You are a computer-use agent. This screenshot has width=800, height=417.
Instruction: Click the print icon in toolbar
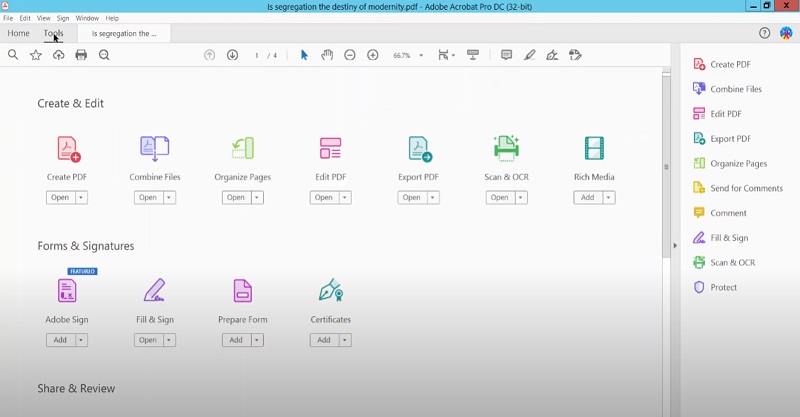tap(81, 55)
